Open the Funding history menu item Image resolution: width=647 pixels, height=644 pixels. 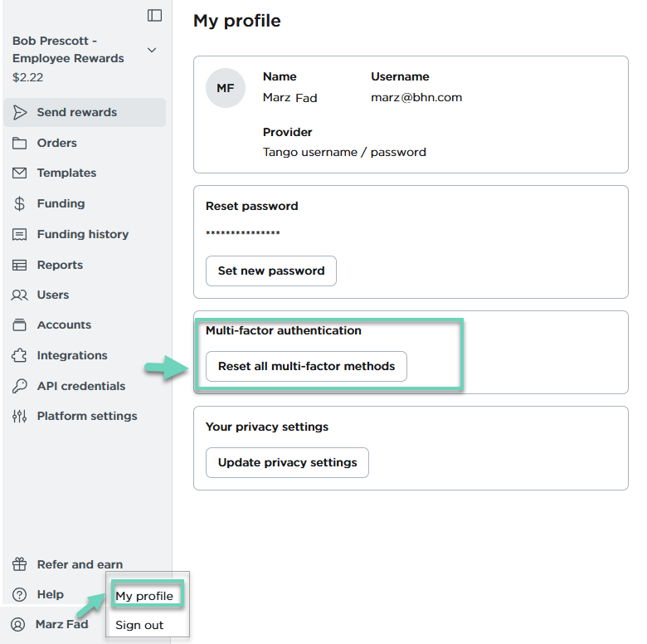(x=85, y=234)
